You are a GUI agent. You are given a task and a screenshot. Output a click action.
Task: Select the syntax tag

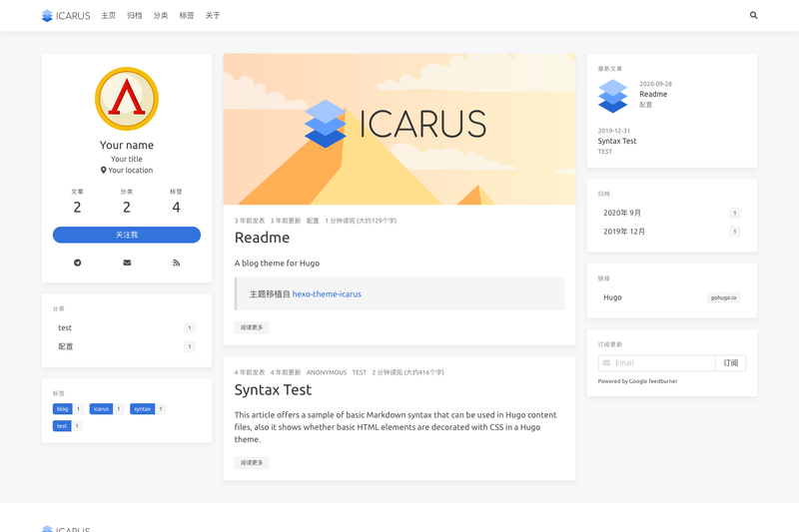coord(142,409)
